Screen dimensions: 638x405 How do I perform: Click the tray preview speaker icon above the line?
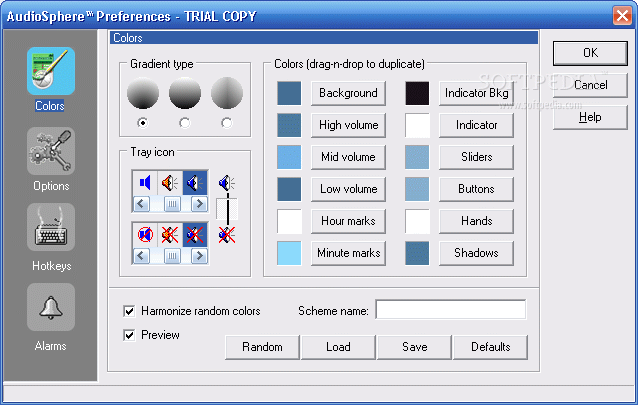[x=227, y=183]
